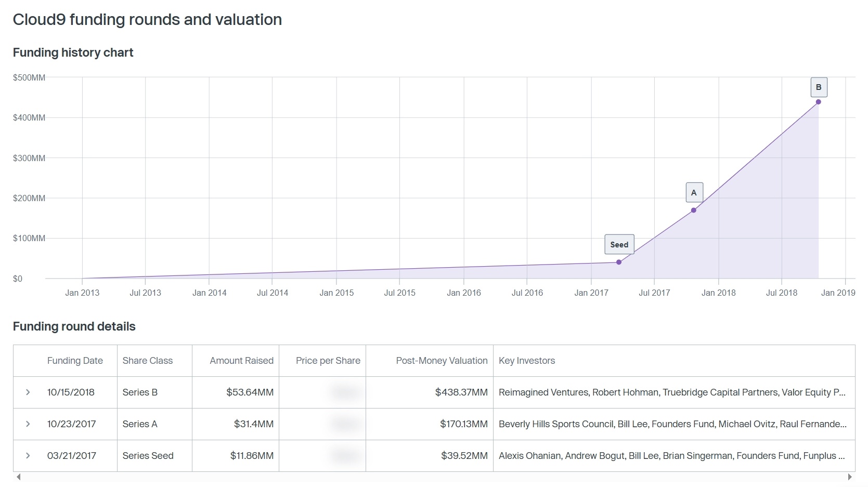Click the $200MM axis label
This screenshot has width=868, height=487.
click(29, 198)
